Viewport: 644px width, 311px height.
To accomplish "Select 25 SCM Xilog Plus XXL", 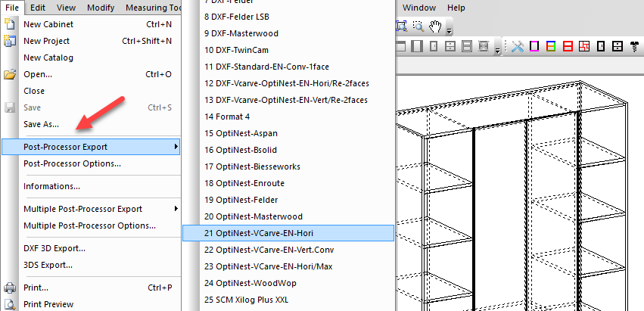I will coord(288,300).
